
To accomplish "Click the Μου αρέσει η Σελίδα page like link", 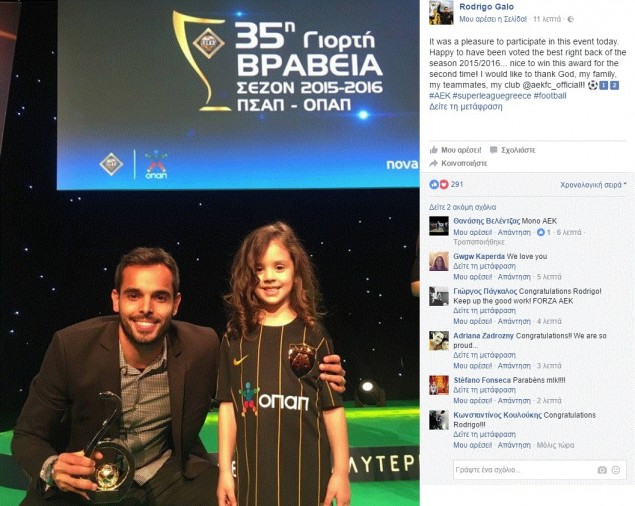I will (493, 19).
